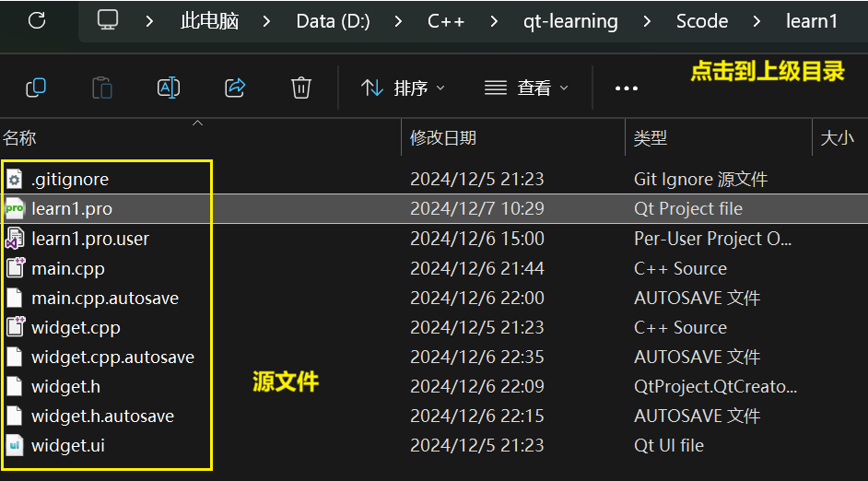Click the Delete trash can icon

[x=300, y=88]
